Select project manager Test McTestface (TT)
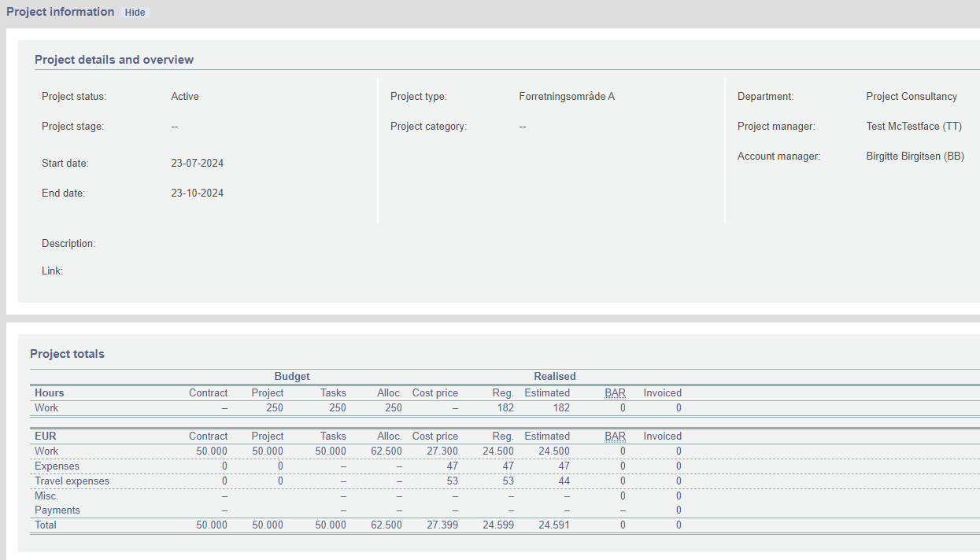This screenshot has height=560, width=980. point(914,126)
